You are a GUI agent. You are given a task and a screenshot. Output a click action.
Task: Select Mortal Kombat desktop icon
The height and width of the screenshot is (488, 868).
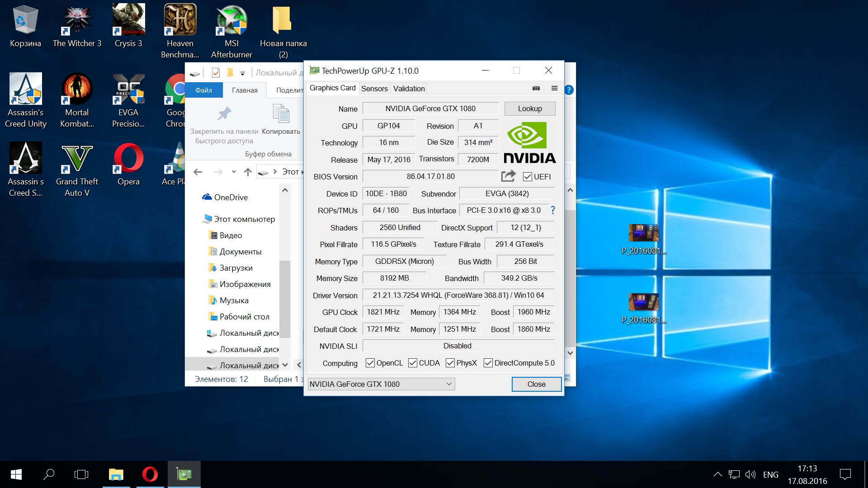pos(77,101)
